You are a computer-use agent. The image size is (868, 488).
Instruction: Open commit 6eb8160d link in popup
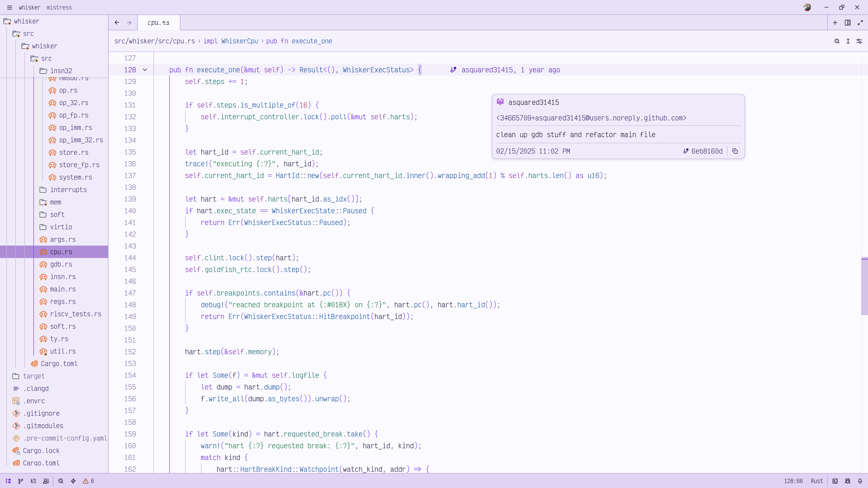click(703, 151)
